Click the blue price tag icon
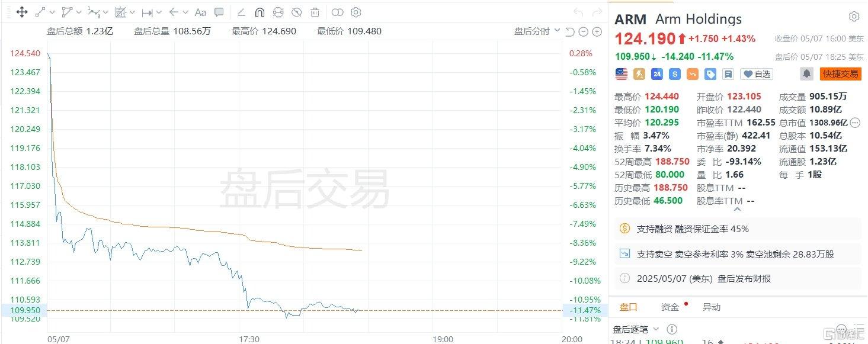This screenshot has height=344, width=868. click(710, 74)
